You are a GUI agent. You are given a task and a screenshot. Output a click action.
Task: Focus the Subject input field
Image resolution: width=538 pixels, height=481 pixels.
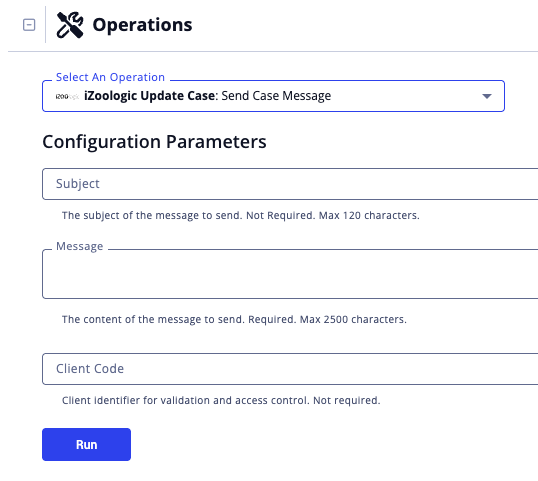coord(290,184)
